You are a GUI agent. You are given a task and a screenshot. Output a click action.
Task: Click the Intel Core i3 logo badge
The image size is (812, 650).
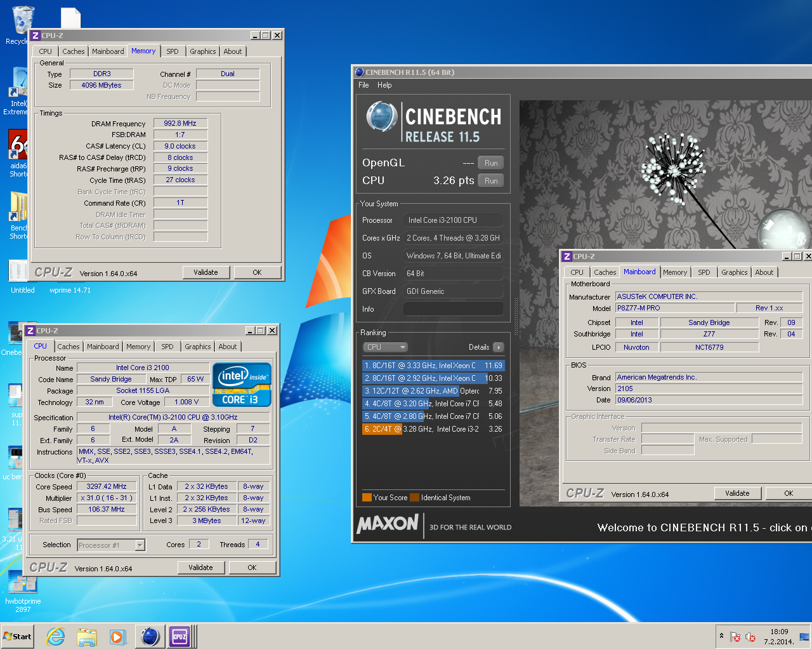(x=242, y=384)
